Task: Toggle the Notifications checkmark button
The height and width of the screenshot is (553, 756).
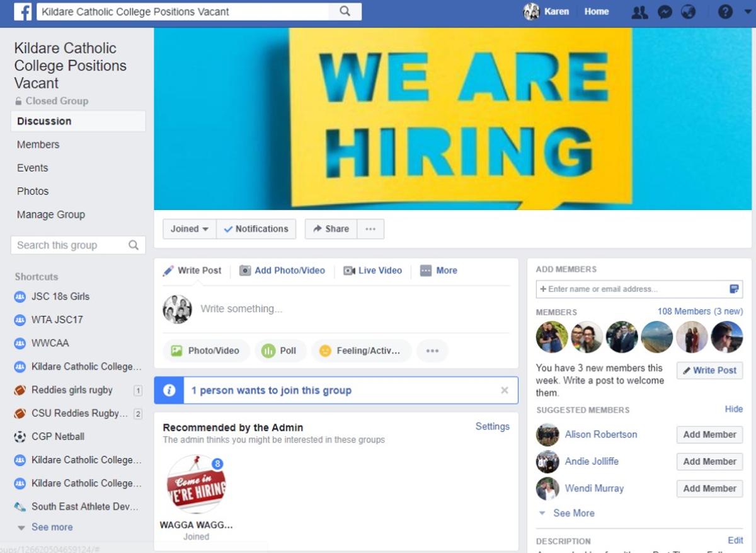Action: point(256,229)
